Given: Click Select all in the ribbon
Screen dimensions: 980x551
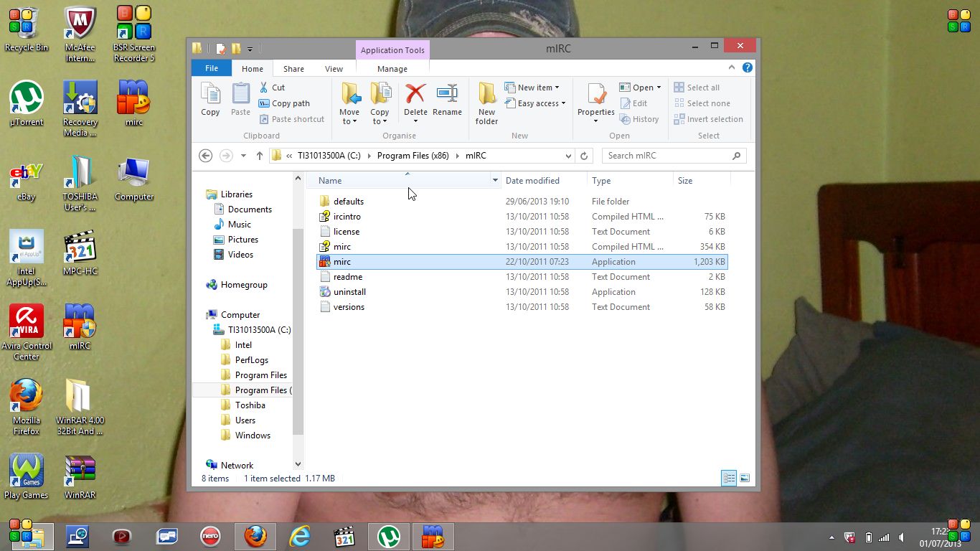Looking at the screenshot, I should [696, 88].
